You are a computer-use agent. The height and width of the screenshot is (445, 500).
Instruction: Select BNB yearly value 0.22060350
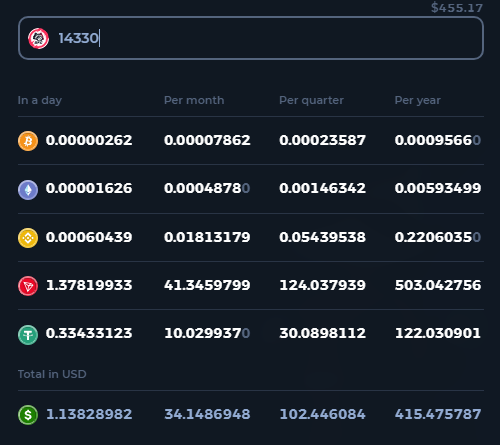click(x=438, y=237)
